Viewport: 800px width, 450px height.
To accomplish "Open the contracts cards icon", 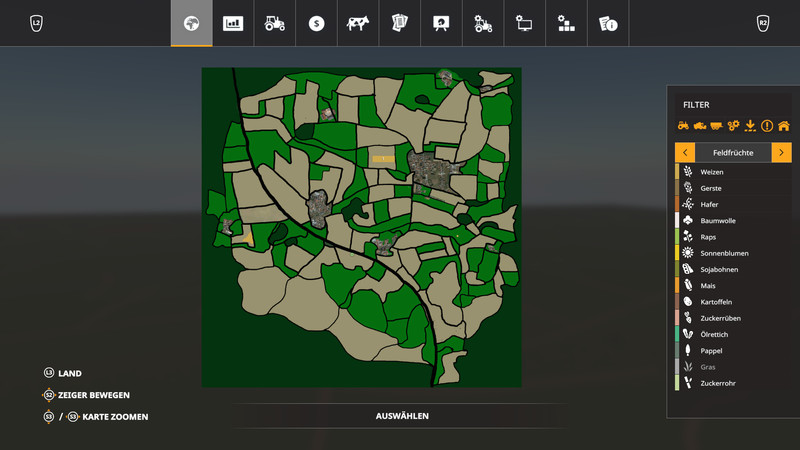I will pyautogui.click(x=400, y=23).
